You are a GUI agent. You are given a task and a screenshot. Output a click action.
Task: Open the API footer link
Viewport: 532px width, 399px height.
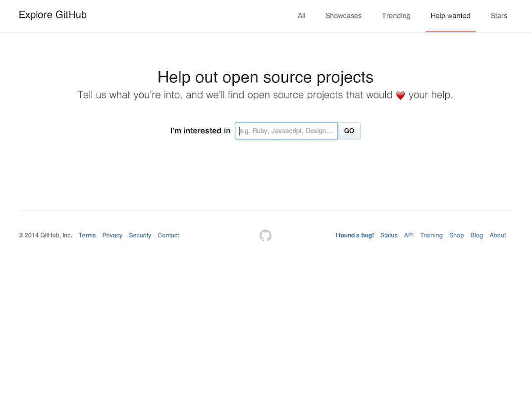tap(409, 236)
